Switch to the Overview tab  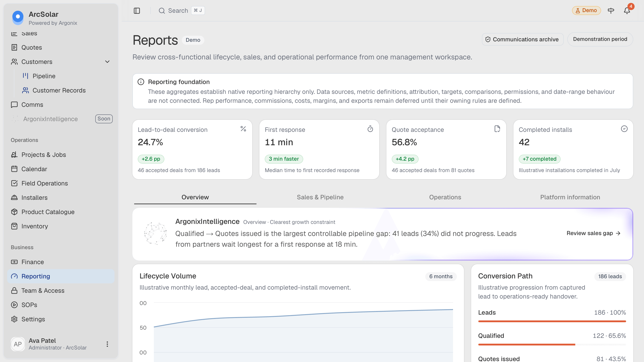(x=195, y=197)
